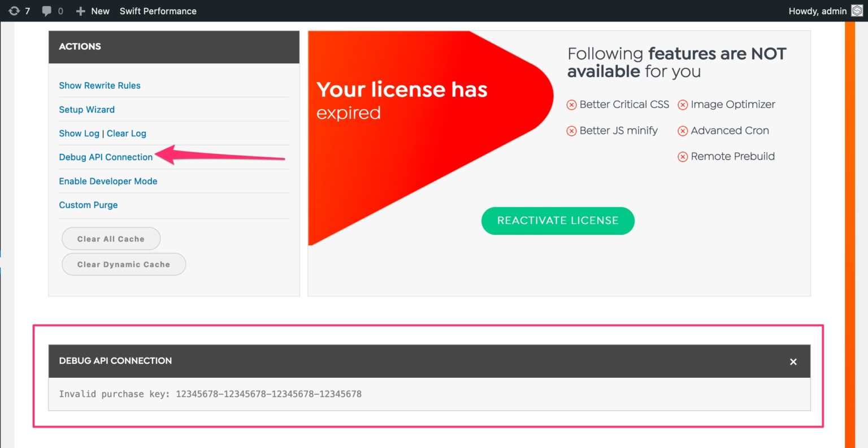Launch the Setup Wizard link
868x448 pixels.
pyautogui.click(x=86, y=109)
